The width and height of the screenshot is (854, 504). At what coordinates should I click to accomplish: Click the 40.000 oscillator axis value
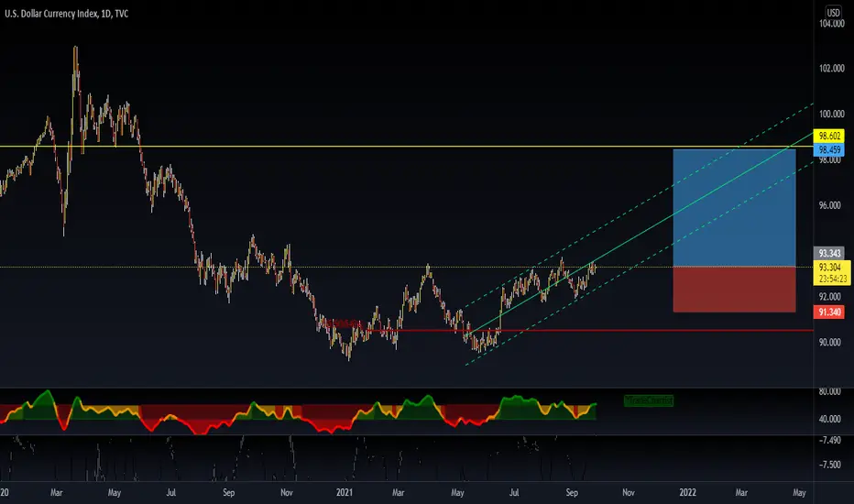pyautogui.click(x=829, y=419)
